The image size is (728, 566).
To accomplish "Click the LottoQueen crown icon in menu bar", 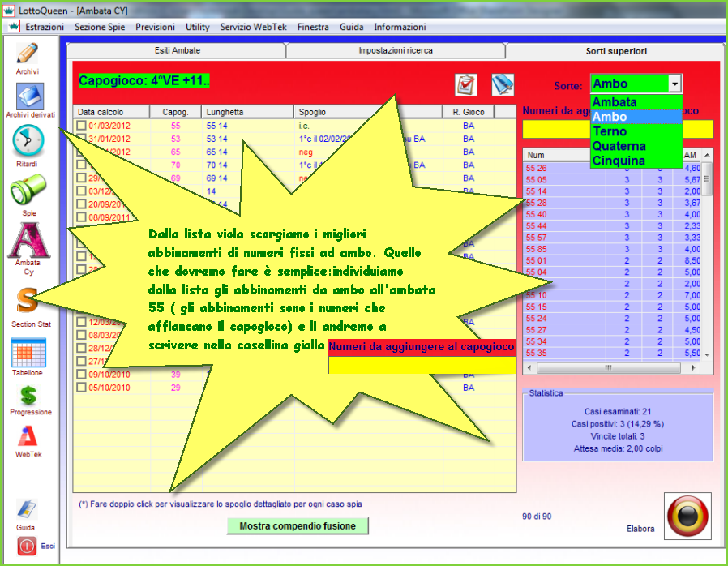I will 14,27.
